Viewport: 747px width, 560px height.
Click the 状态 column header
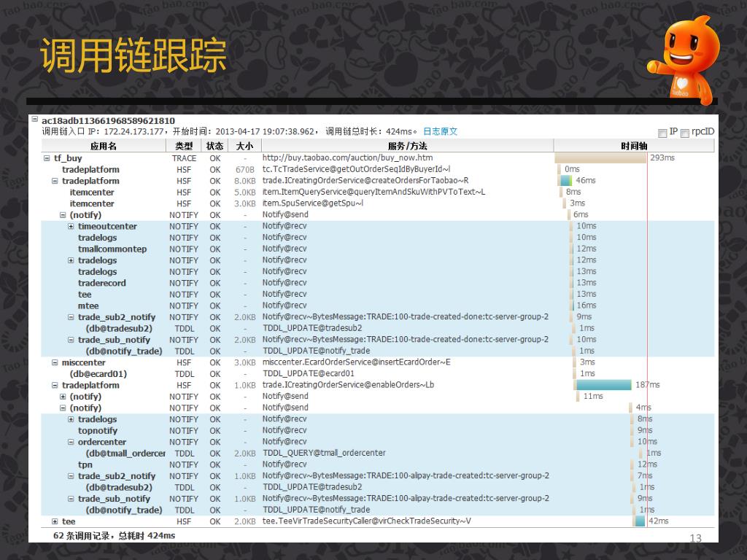pos(215,146)
